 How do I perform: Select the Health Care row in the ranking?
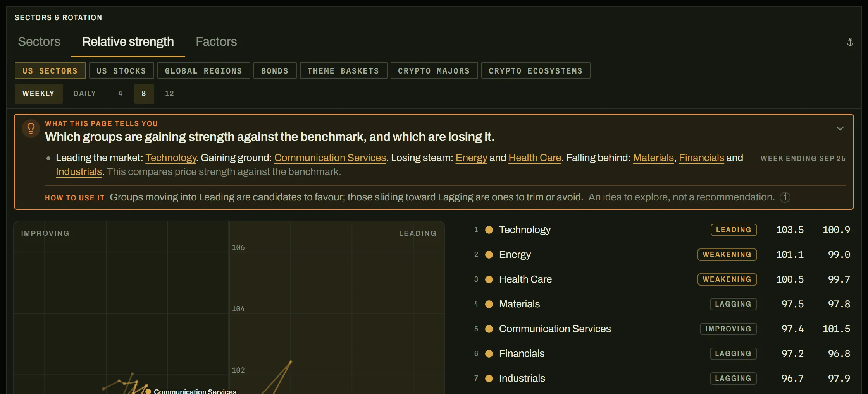[662, 279]
